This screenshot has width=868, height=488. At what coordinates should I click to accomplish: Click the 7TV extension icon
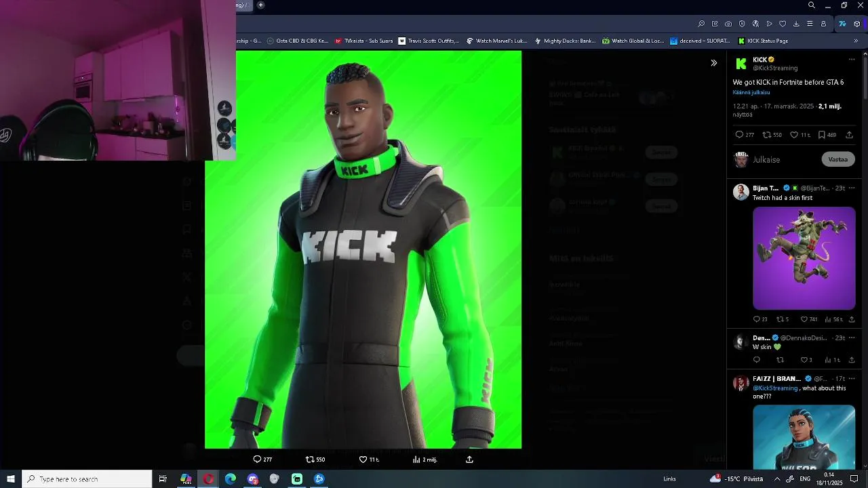(x=842, y=24)
